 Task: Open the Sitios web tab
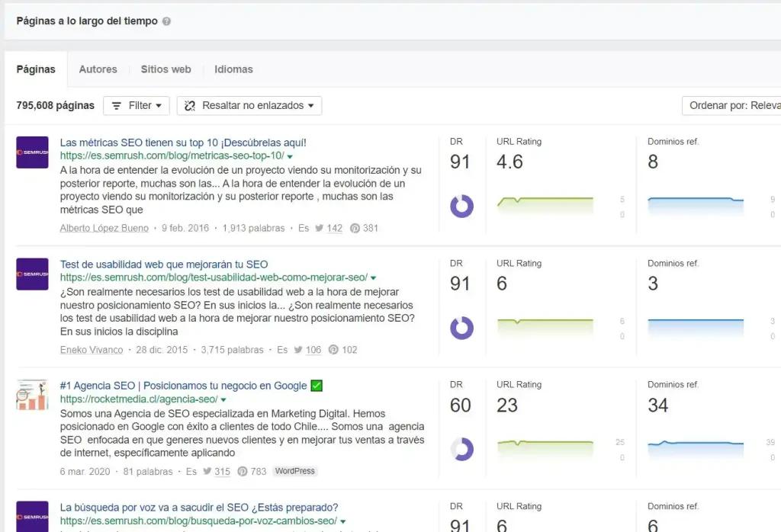pyautogui.click(x=166, y=69)
